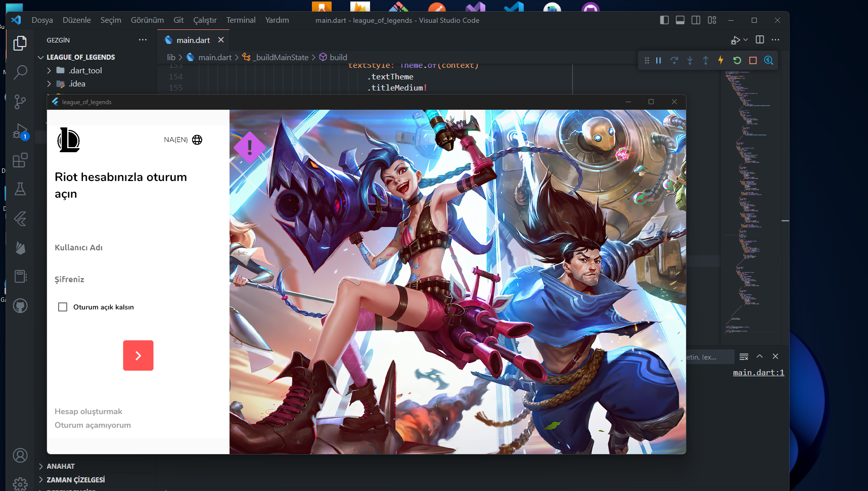Pause program execution
Screen dimensions: 868x491
(658, 60)
